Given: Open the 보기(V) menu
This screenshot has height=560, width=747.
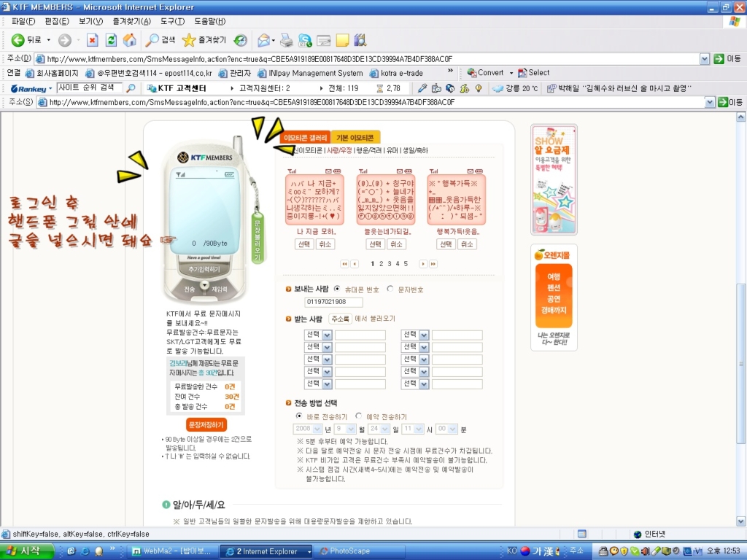Looking at the screenshot, I should (91, 21).
